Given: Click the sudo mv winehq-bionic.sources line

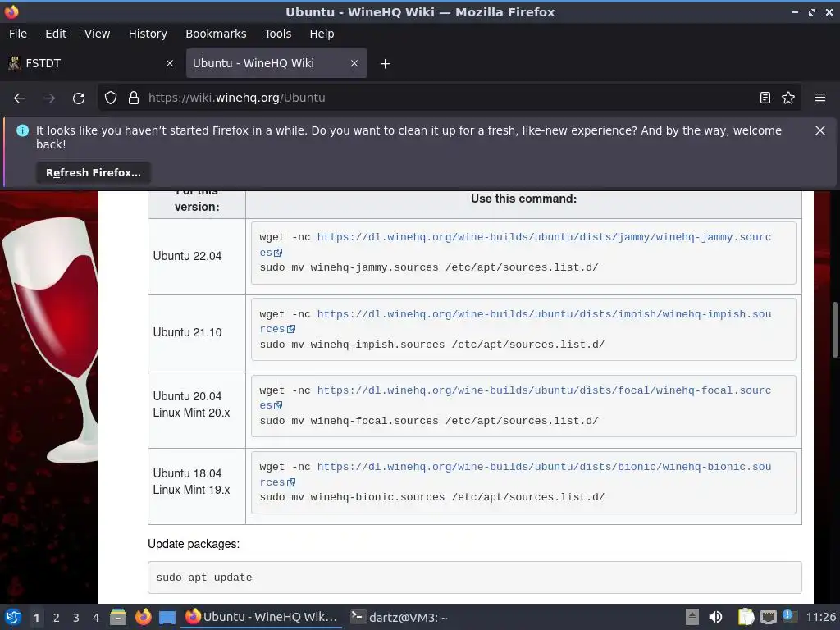Looking at the screenshot, I should point(431,498).
